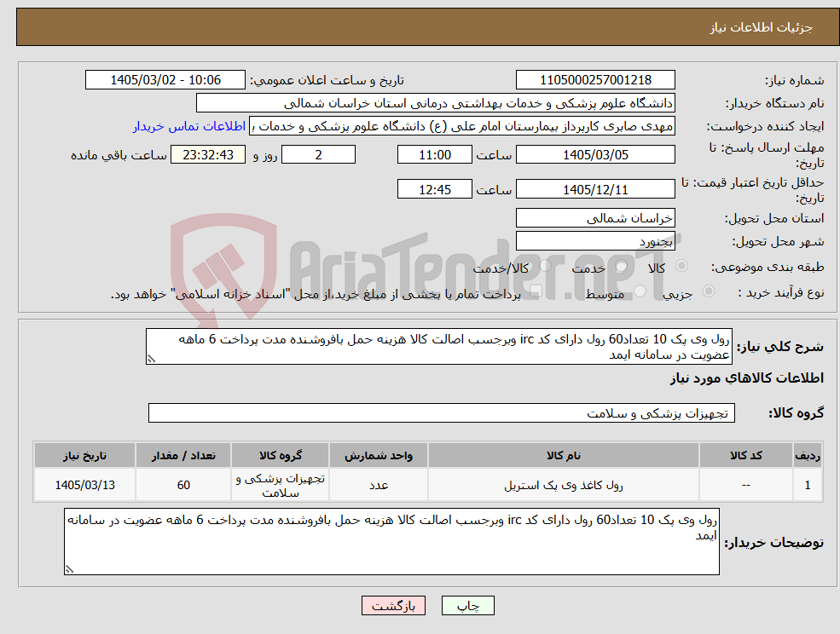
Task: Click the delivery city field بجنورد
Action: 595,241
